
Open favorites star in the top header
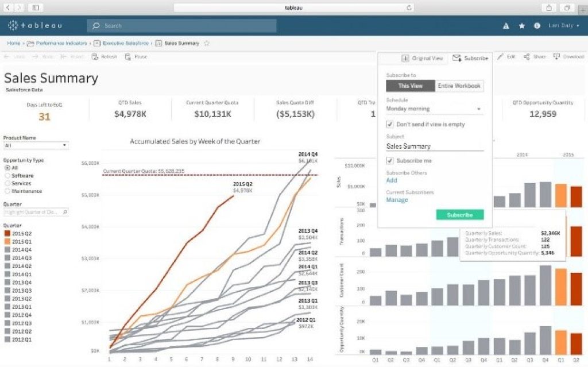pyautogui.click(x=521, y=26)
